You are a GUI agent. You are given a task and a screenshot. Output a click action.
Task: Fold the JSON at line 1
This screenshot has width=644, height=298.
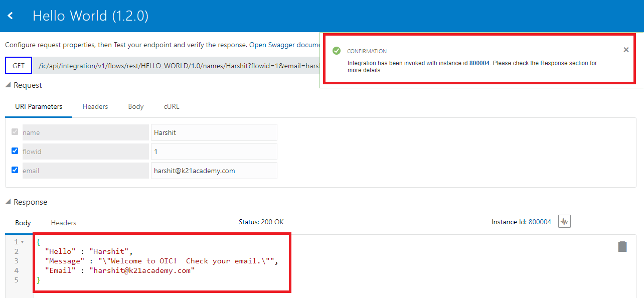[22, 242]
